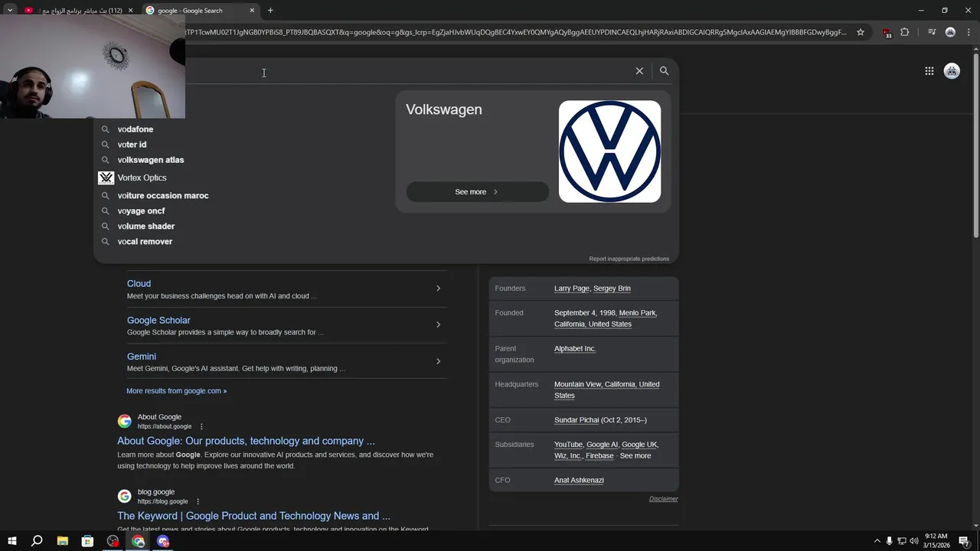Open the Extensions puzzle icon
980x551 pixels.
905,32
